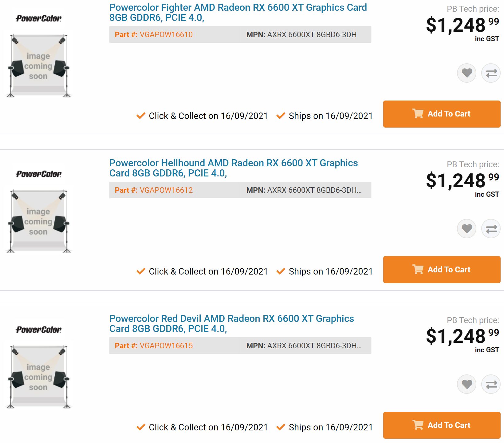
Task: Favorite the Hellhound RX 6600 XT card
Action: point(467,229)
